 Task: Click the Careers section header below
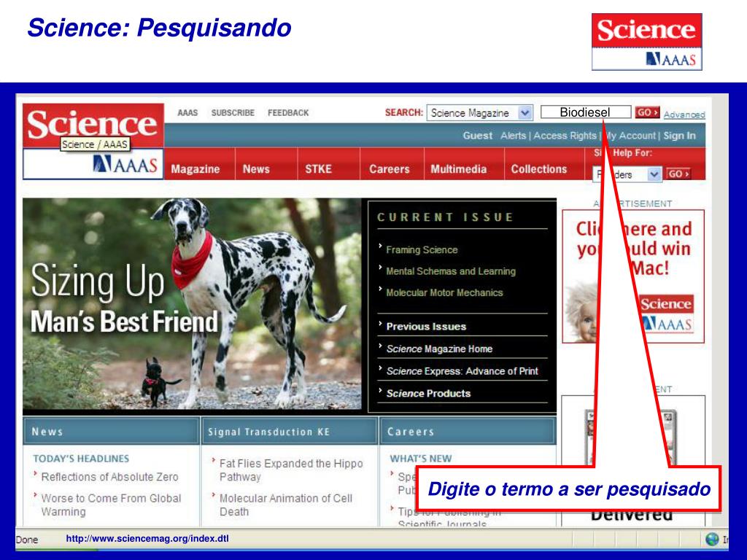[468, 432]
